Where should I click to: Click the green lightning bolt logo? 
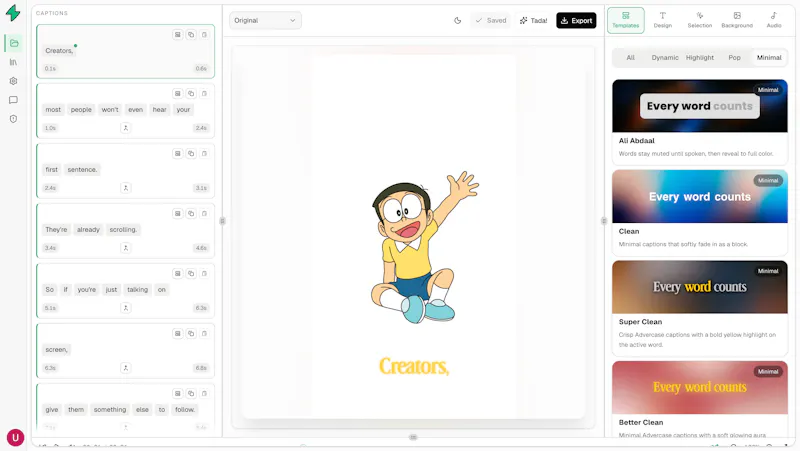(x=13, y=13)
